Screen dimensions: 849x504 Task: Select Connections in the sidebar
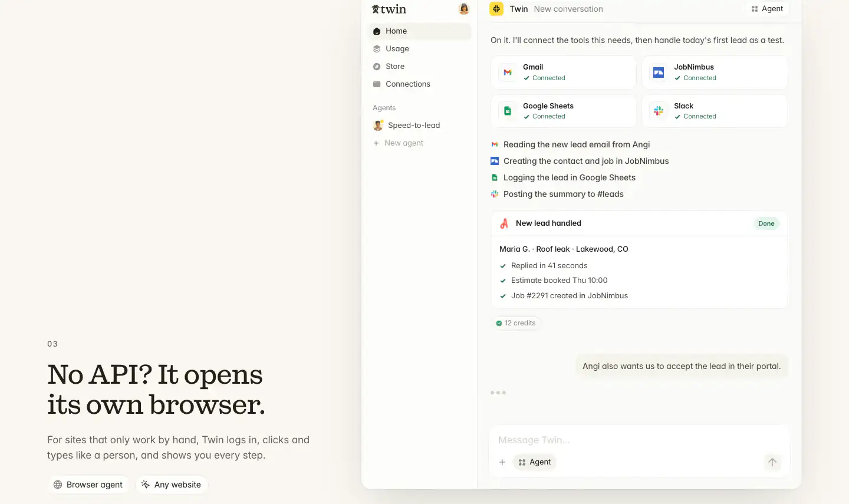(420, 84)
